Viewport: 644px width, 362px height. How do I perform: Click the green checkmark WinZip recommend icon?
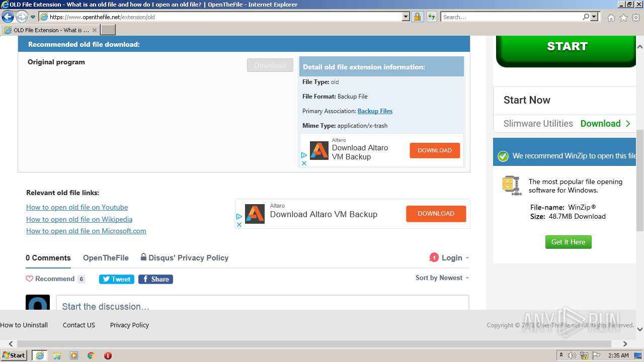click(x=503, y=156)
